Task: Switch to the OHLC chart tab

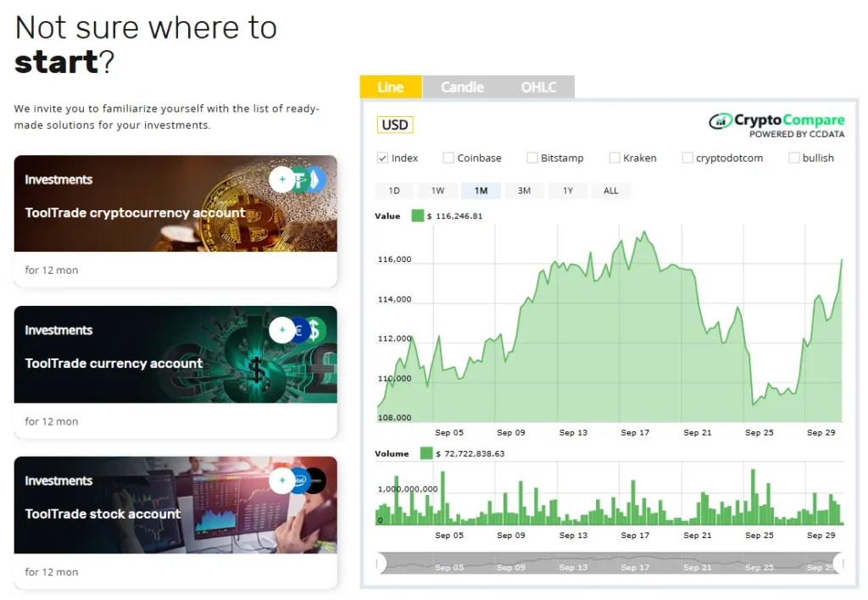Action: click(538, 87)
